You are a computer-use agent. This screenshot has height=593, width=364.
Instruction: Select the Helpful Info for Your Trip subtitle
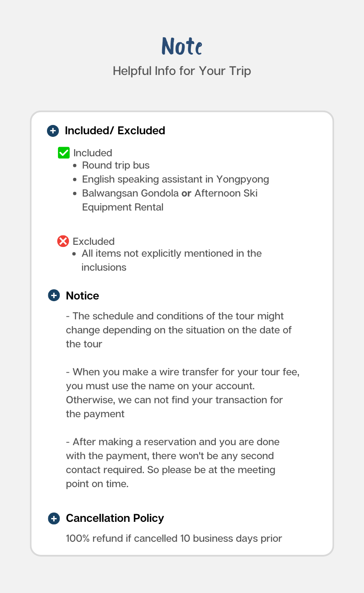click(x=182, y=71)
